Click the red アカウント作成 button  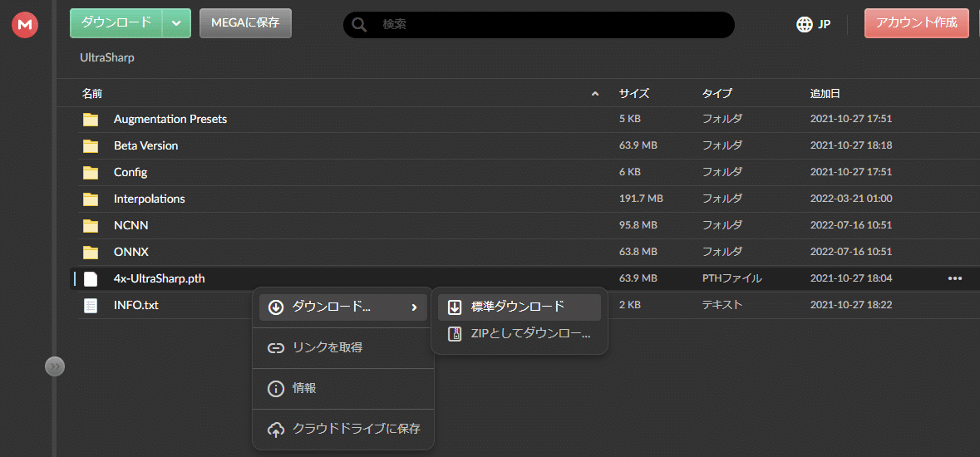click(916, 23)
